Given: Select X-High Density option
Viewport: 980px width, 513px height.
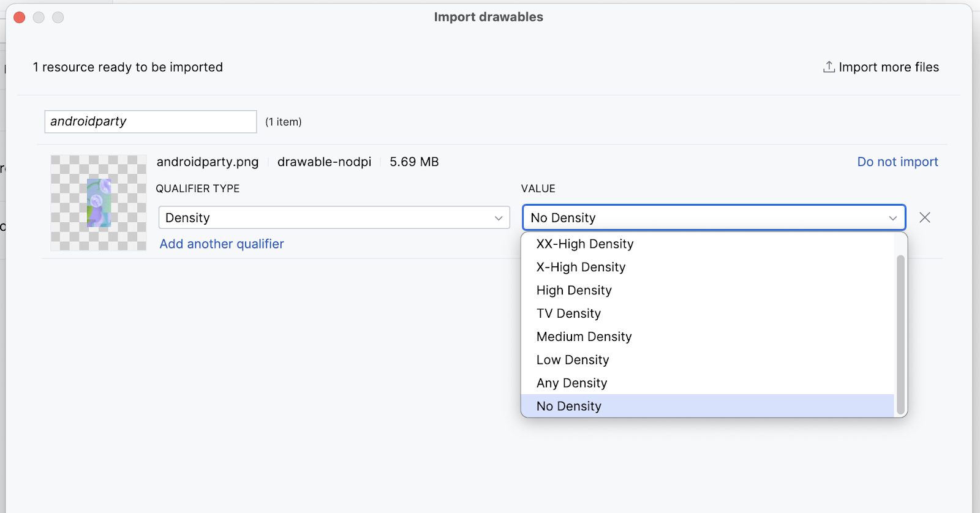Looking at the screenshot, I should (x=581, y=267).
